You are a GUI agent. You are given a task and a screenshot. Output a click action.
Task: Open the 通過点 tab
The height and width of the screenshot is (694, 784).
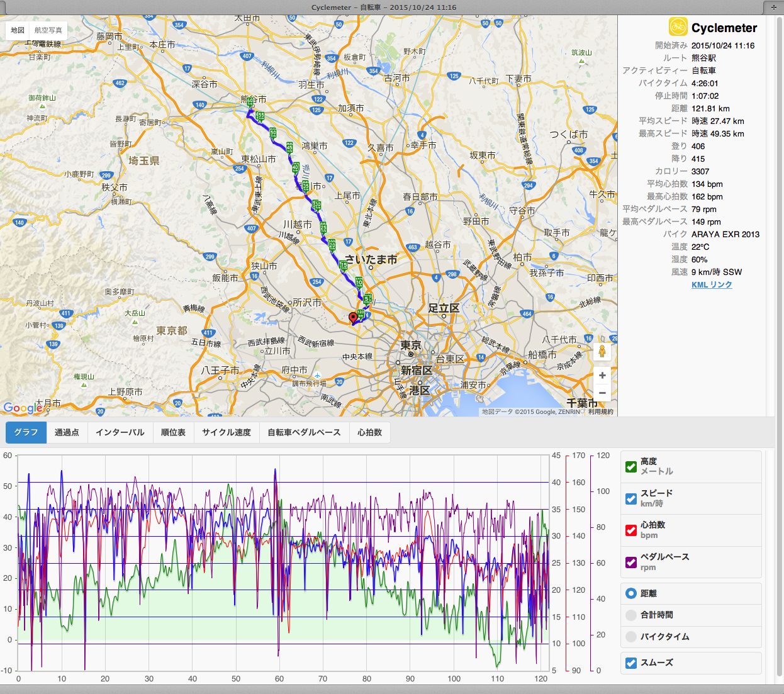[67, 432]
